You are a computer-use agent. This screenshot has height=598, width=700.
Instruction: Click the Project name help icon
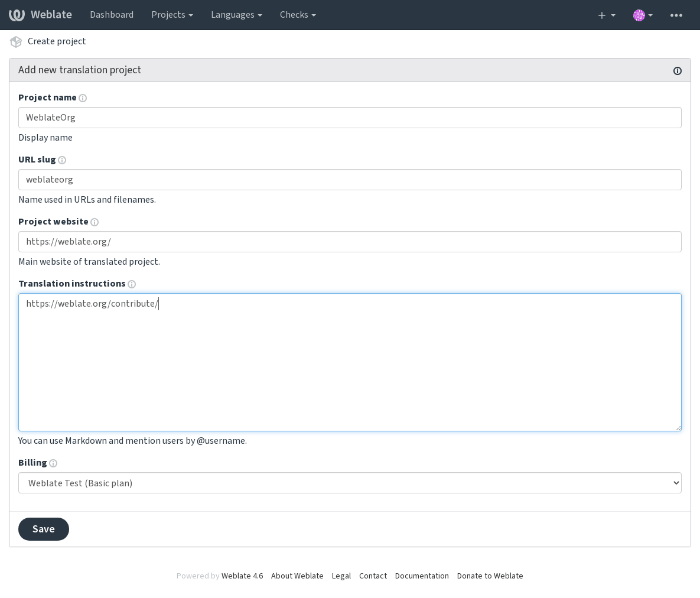[x=83, y=98]
